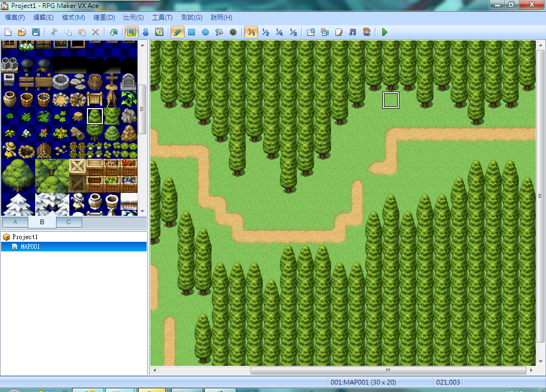Start playtest with green play button
This screenshot has height=392, width=546.
click(x=384, y=32)
